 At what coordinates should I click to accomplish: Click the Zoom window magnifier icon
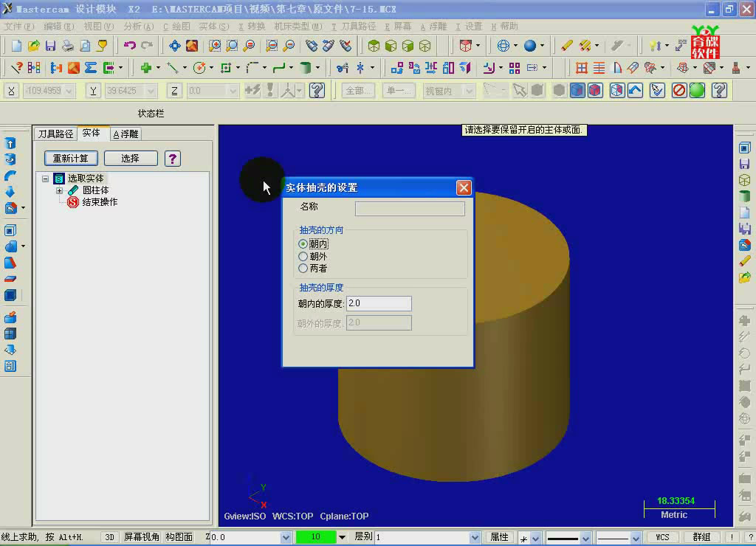point(215,46)
